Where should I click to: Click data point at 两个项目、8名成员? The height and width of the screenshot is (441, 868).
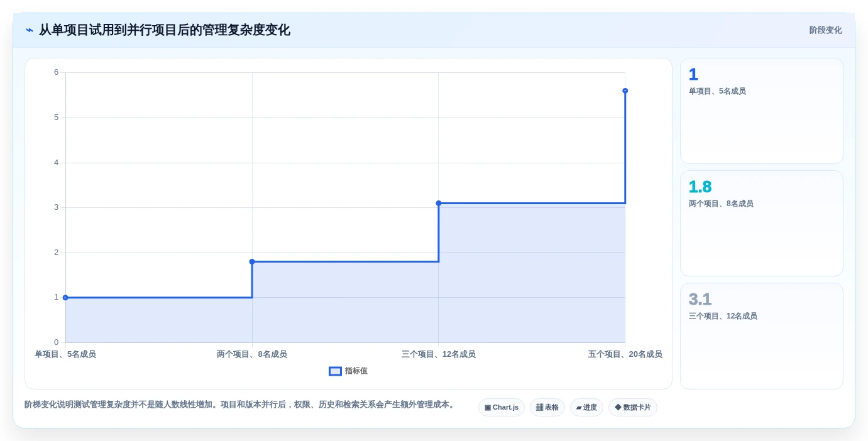pyautogui.click(x=252, y=262)
